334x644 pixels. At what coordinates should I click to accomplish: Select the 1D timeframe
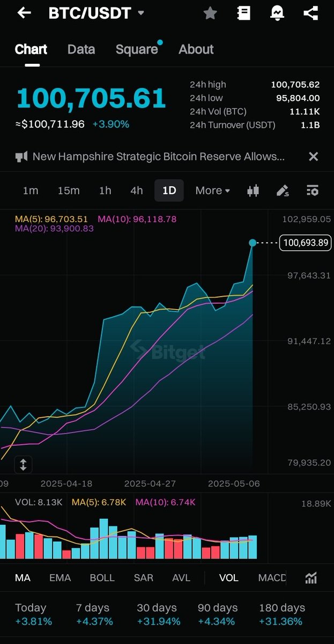pos(169,191)
